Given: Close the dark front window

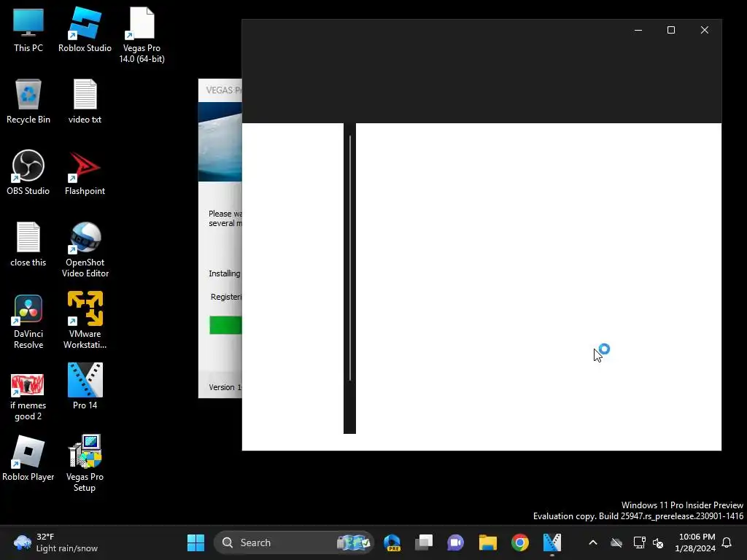Looking at the screenshot, I should [x=705, y=30].
